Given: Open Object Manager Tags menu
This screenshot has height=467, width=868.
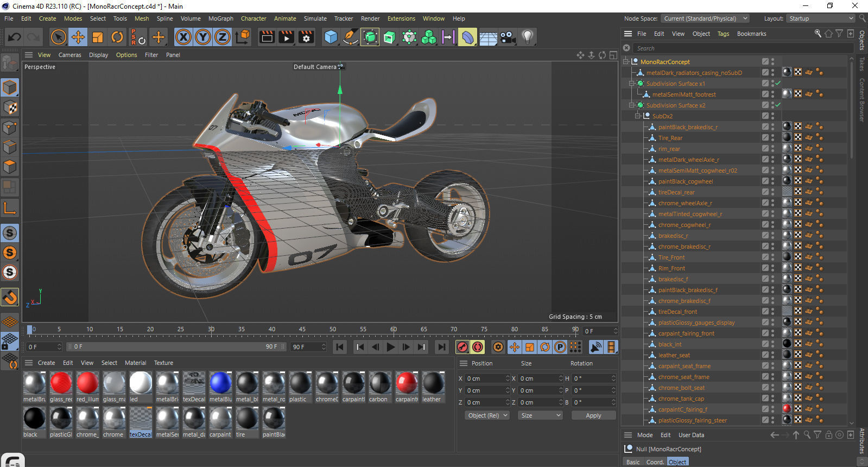Looking at the screenshot, I should tap(723, 34).
